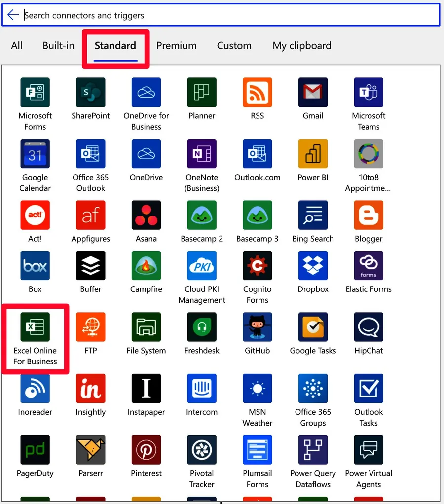
Task: Switch to the Built-in tab
Action: tap(58, 45)
